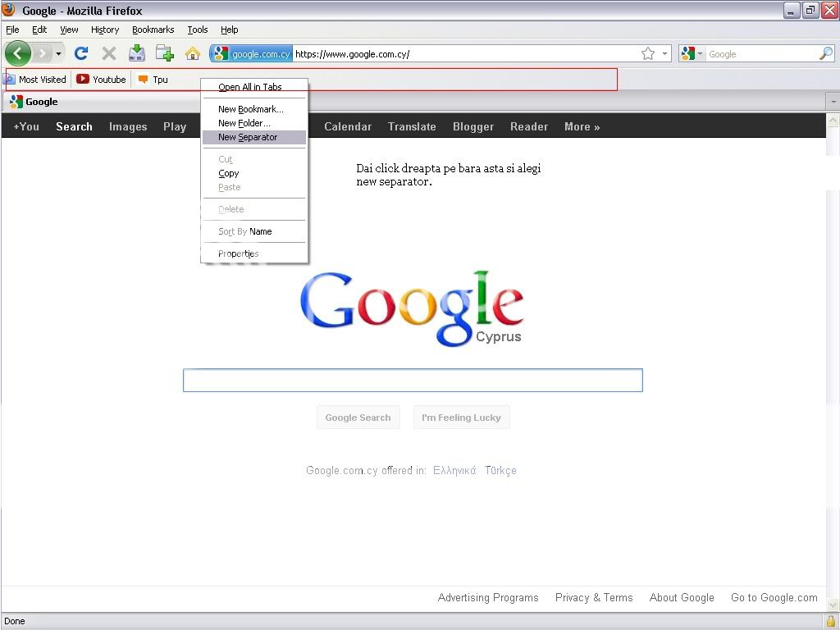Go to Home page icon
Viewport: 840px width, 630px height.
pyautogui.click(x=192, y=53)
